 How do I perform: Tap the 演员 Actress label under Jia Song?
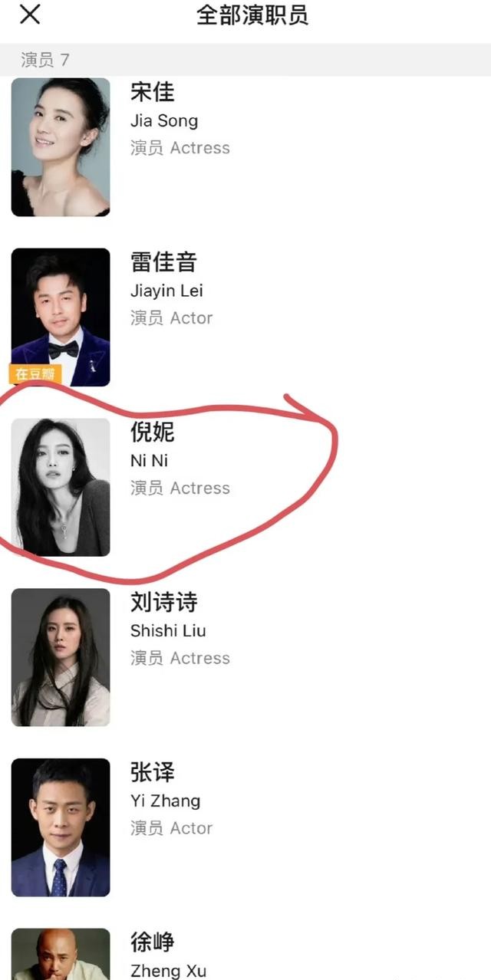180,148
